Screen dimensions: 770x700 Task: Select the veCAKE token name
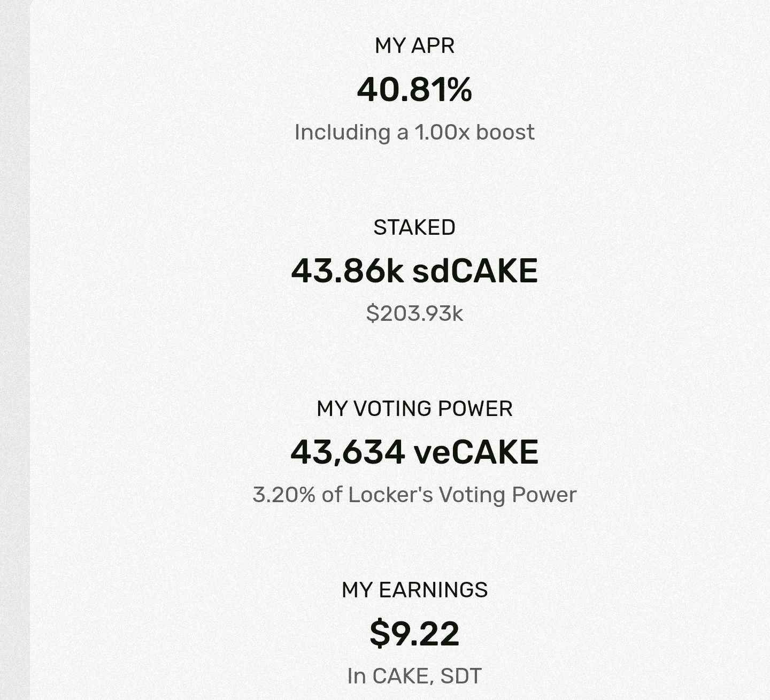pyautogui.click(x=476, y=452)
